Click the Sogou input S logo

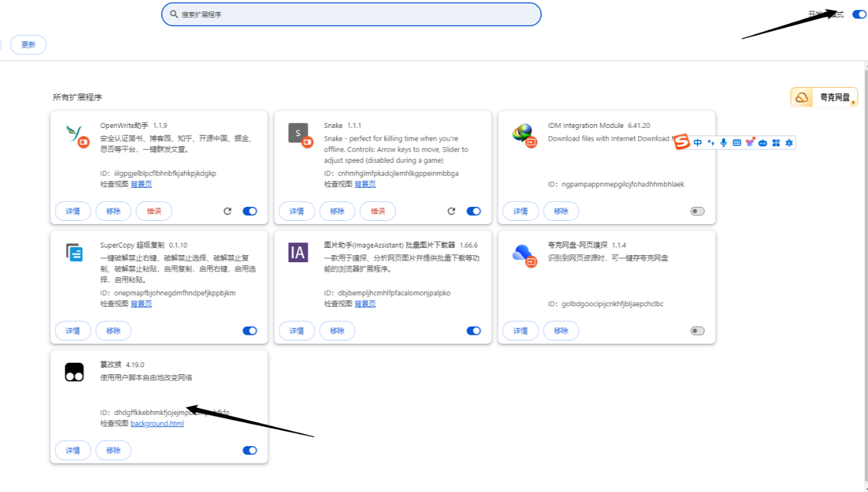click(x=682, y=143)
